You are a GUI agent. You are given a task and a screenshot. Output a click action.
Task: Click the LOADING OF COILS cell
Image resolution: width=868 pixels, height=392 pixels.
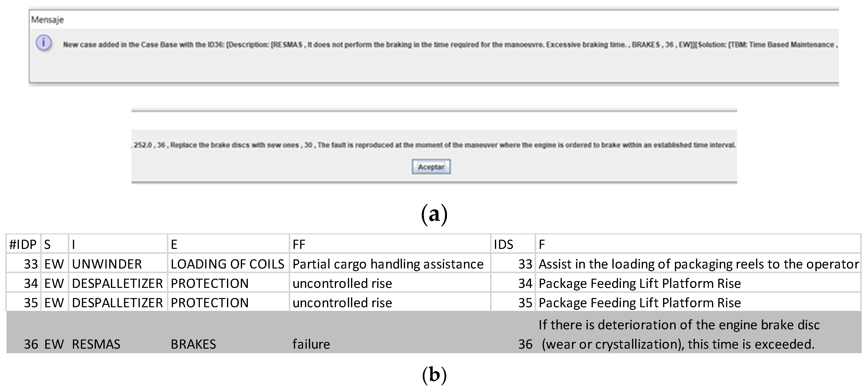pyautogui.click(x=227, y=264)
